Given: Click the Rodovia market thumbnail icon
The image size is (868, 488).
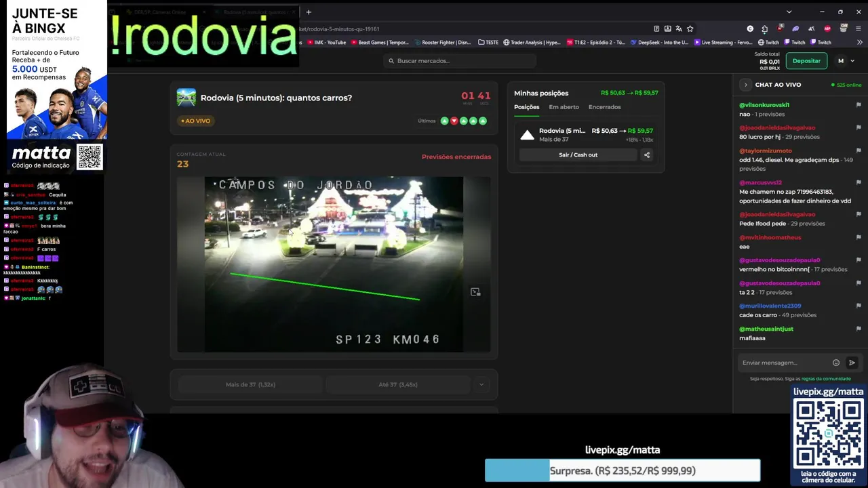Looking at the screenshot, I should coord(186,98).
